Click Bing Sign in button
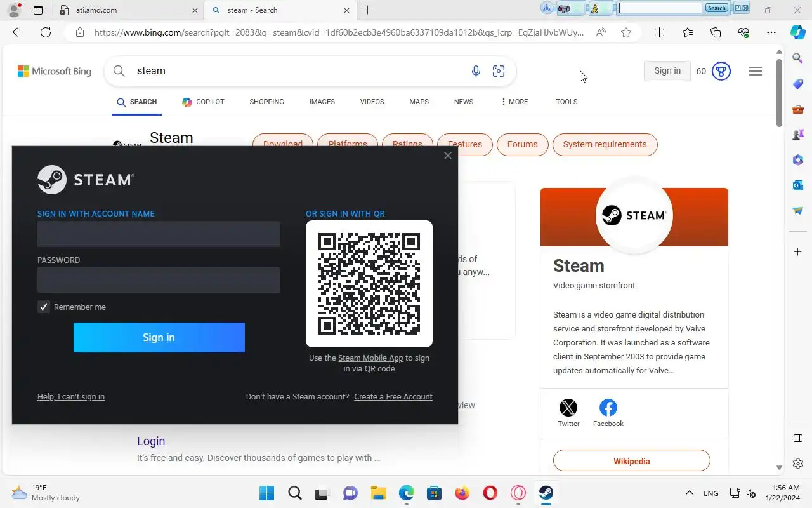The image size is (812, 508). coord(667,70)
